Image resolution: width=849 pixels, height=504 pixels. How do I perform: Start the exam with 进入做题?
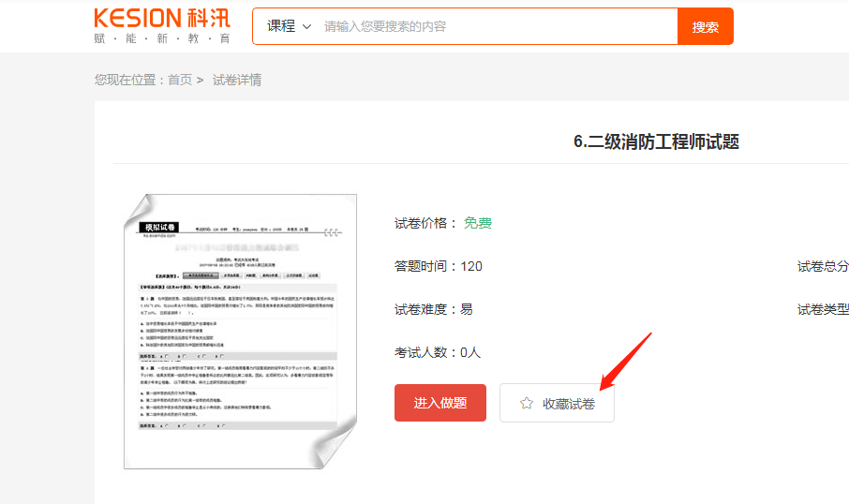click(x=440, y=403)
